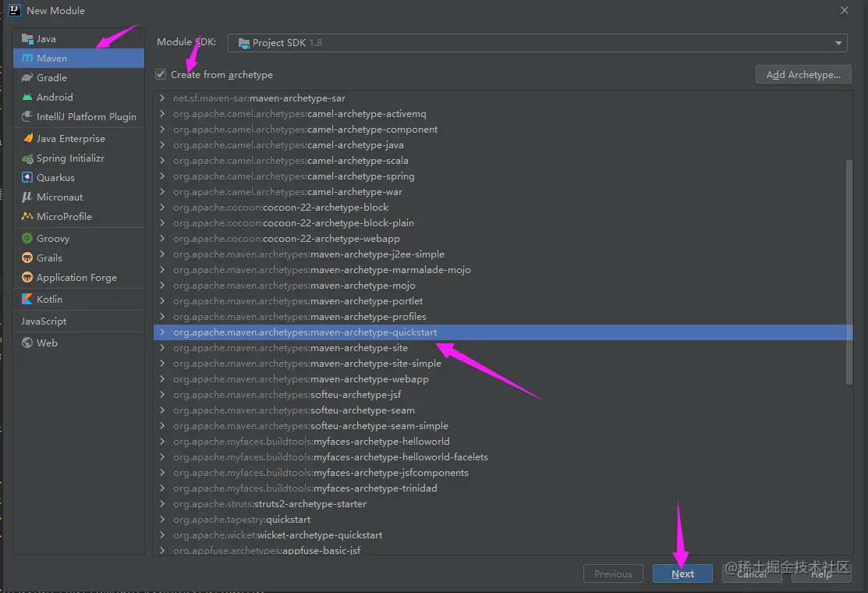The image size is (868, 593).
Task: Select maven-archetype-portlet row
Action: (503, 301)
